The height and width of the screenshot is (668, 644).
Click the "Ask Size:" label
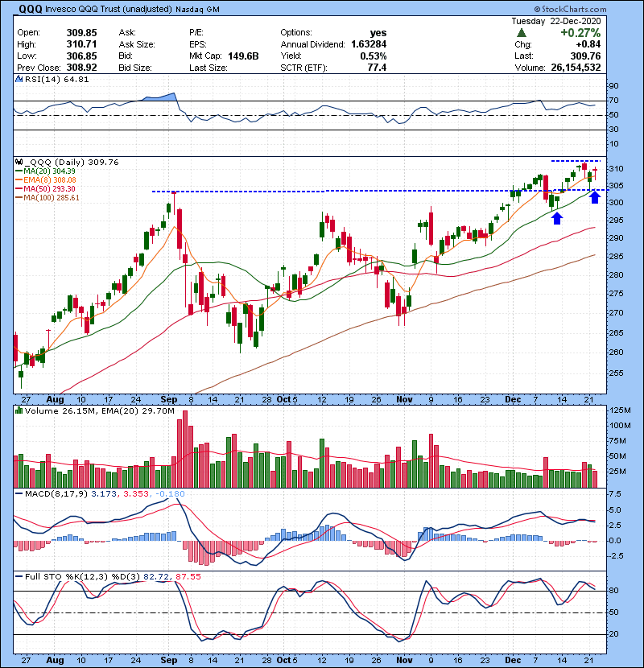137,44
